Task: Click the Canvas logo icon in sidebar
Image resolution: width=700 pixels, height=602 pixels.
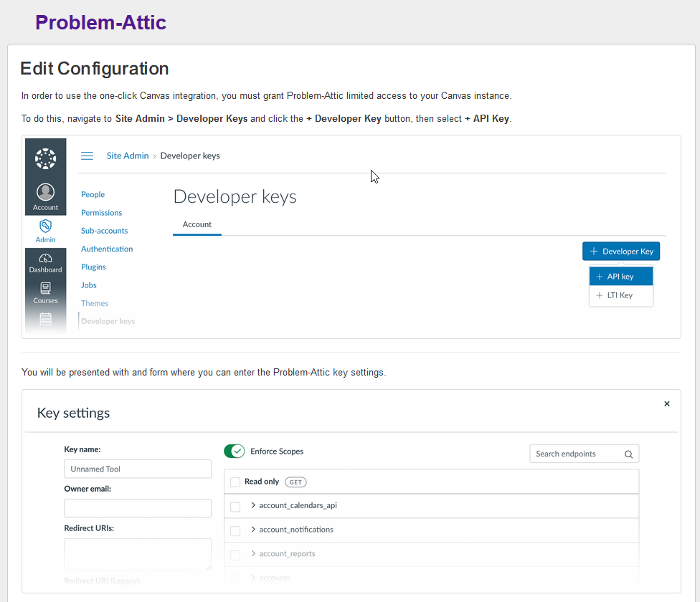Action: pyautogui.click(x=45, y=159)
